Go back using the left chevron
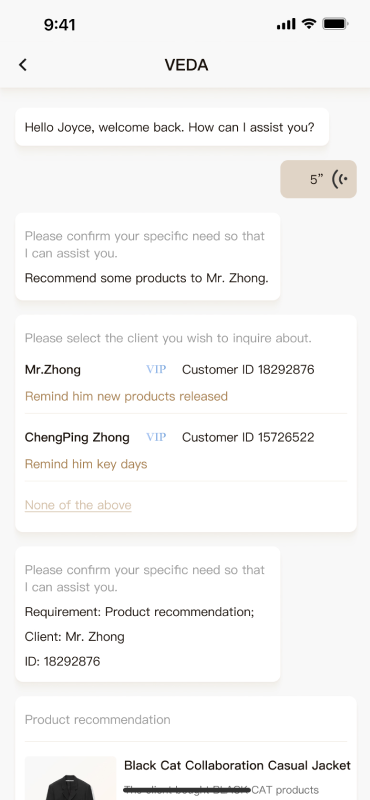370x800 pixels. tap(22, 65)
